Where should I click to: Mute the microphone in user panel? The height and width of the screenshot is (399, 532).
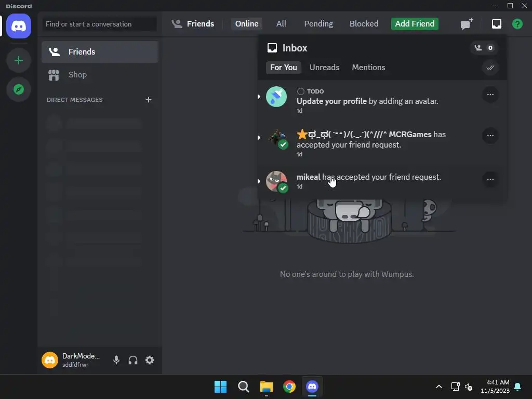(x=116, y=360)
